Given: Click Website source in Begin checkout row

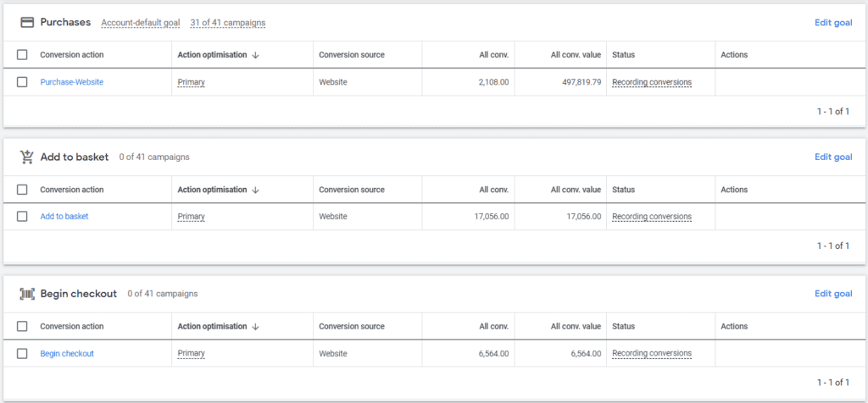Looking at the screenshot, I should point(332,353).
